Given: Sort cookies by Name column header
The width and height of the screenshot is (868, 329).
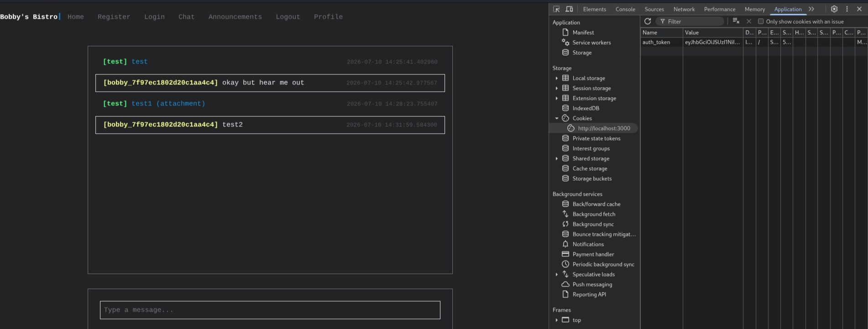Looking at the screenshot, I should (x=662, y=32).
